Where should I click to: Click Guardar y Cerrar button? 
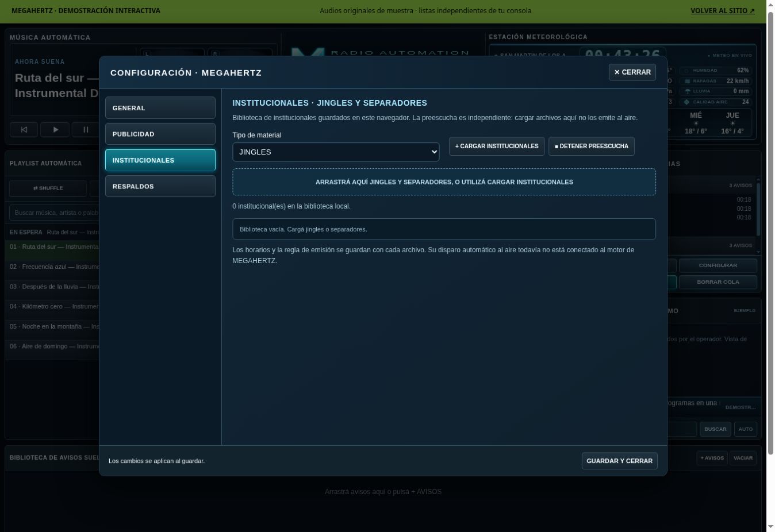(619, 461)
